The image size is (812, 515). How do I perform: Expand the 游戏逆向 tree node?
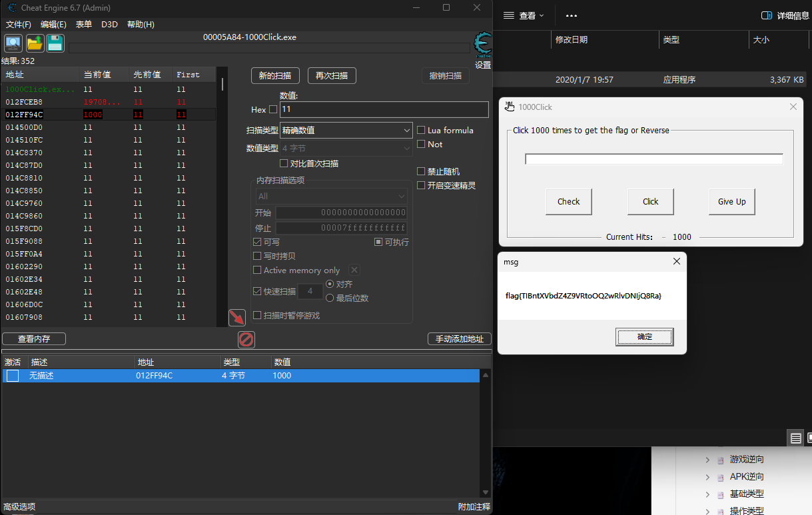pos(707,460)
